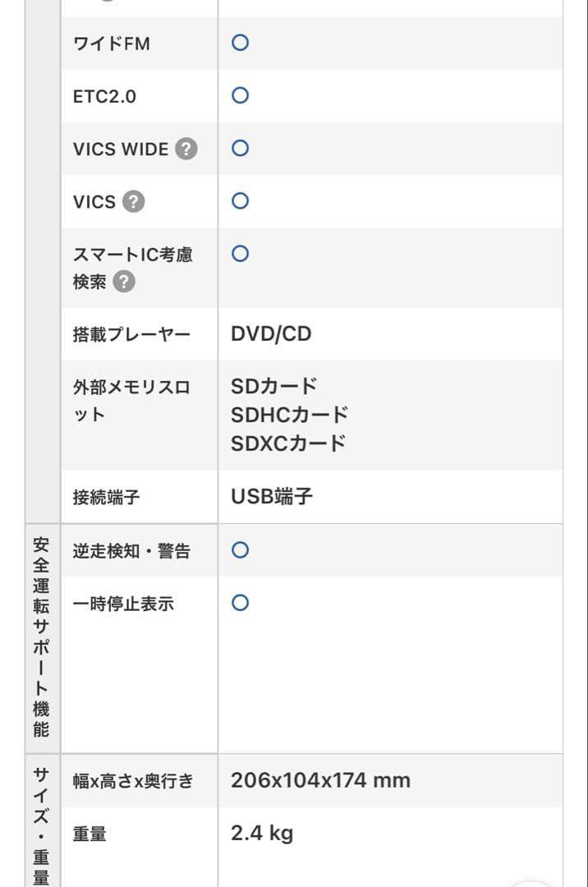Toggle the VICS support indicator

click(238, 202)
